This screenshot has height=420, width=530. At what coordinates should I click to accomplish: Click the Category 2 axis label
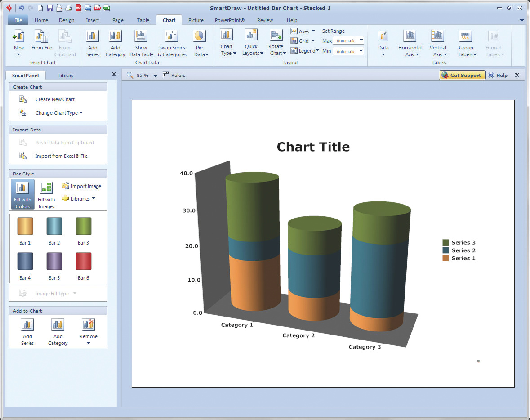pyautogui.click(x=298, y=335)
